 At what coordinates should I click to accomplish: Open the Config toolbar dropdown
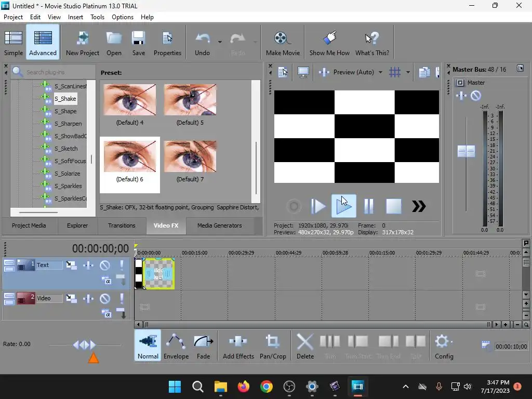pos(444,345)
